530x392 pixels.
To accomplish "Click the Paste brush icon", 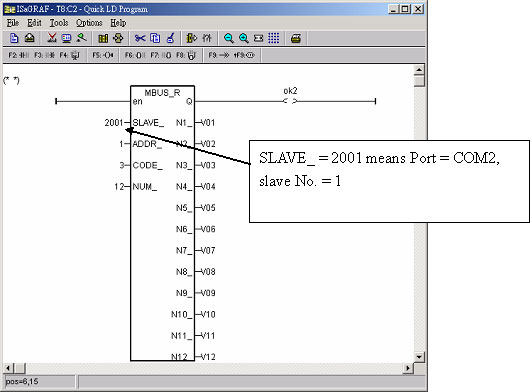I will [171, 38].
